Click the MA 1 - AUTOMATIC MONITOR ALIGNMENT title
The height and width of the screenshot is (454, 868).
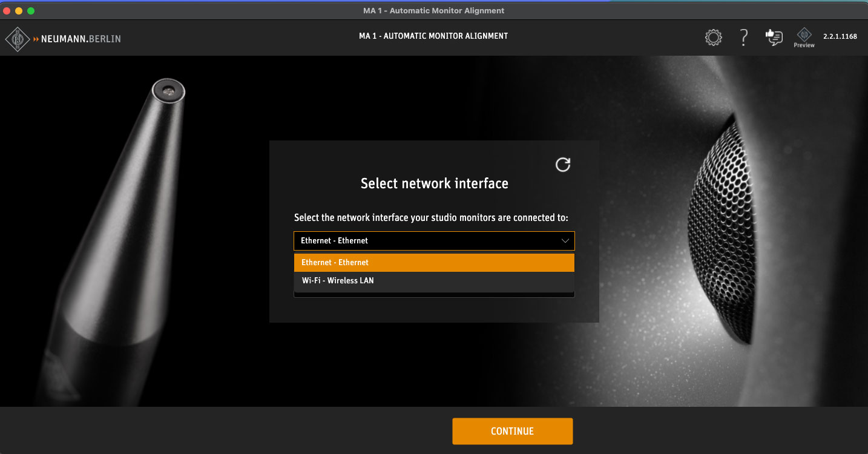(x=433, y=36)
